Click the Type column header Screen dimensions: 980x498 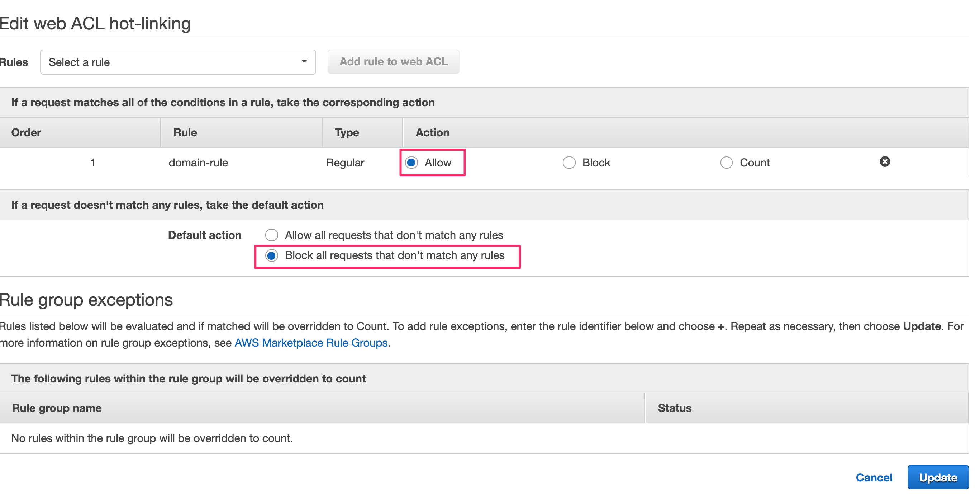click(x=347, y=132)
